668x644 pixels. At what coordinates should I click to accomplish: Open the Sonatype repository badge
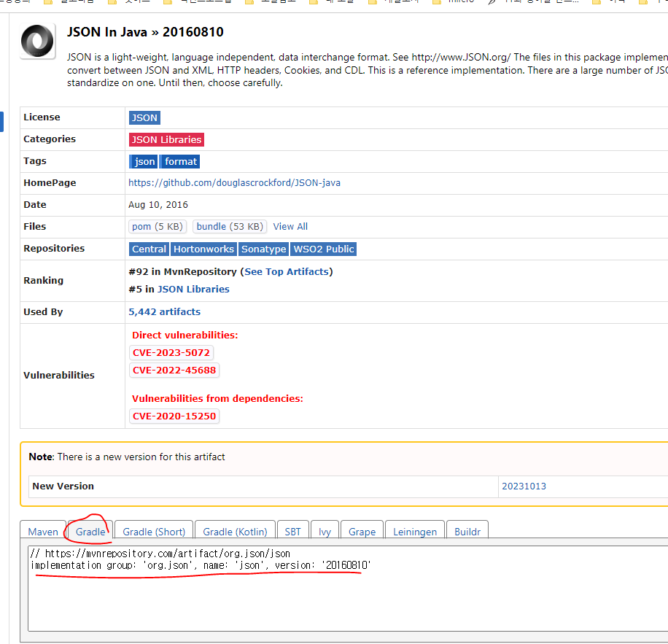tap(263, 249)
